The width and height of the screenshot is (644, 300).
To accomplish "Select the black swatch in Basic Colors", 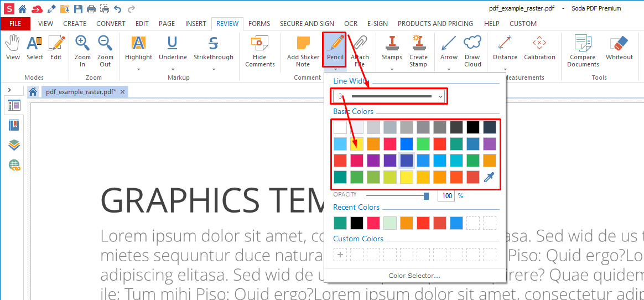I will pyautogui.click(x=472, y=127).
